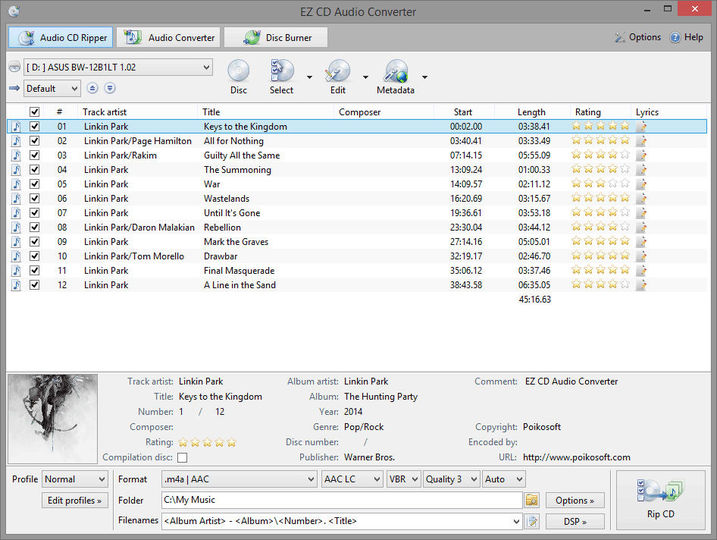
Task: Set rating stars in the metadata panel
Action: pos(207,442)
